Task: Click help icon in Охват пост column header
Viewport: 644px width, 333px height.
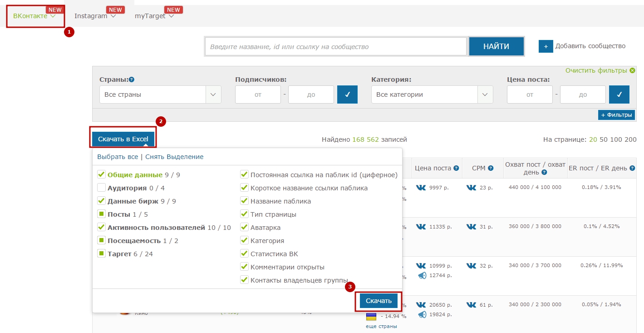Action: tap(544, 172)
